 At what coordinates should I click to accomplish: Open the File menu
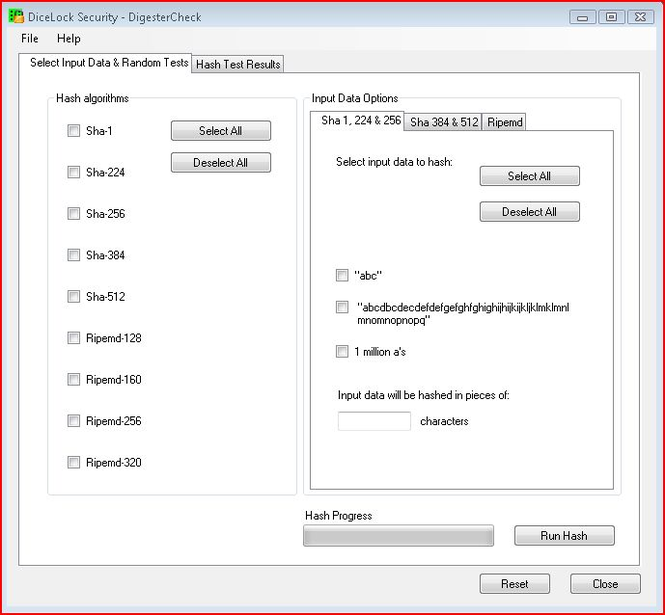(29, 38)
